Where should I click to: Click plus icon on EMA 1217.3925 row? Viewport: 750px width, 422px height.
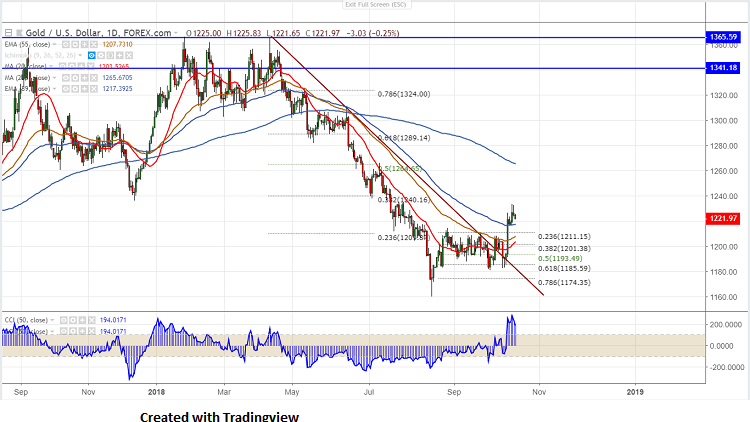pyautogui.click(x=84, y=89)
